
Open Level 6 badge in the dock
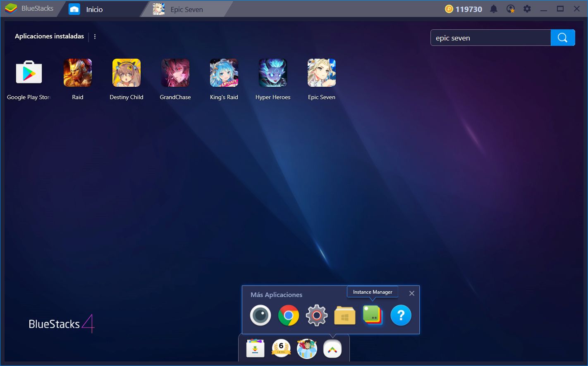[x=281, y=349]
